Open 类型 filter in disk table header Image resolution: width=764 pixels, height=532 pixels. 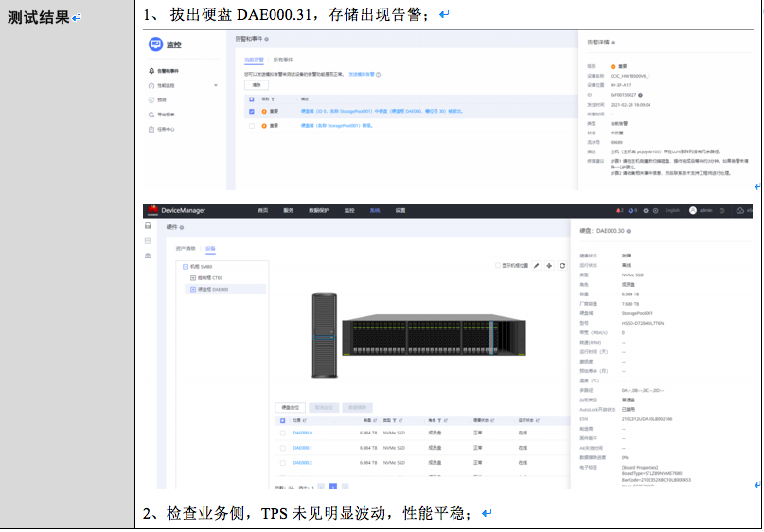point(394,420)
